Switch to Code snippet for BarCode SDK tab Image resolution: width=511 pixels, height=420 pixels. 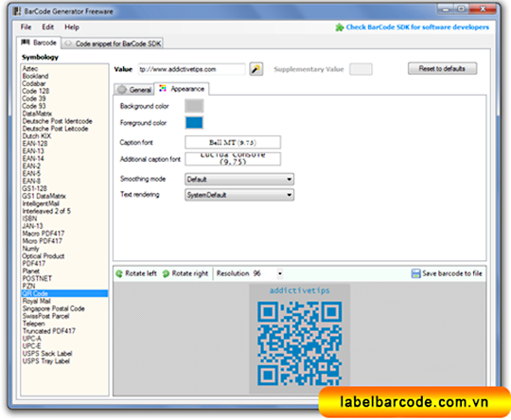113,44
